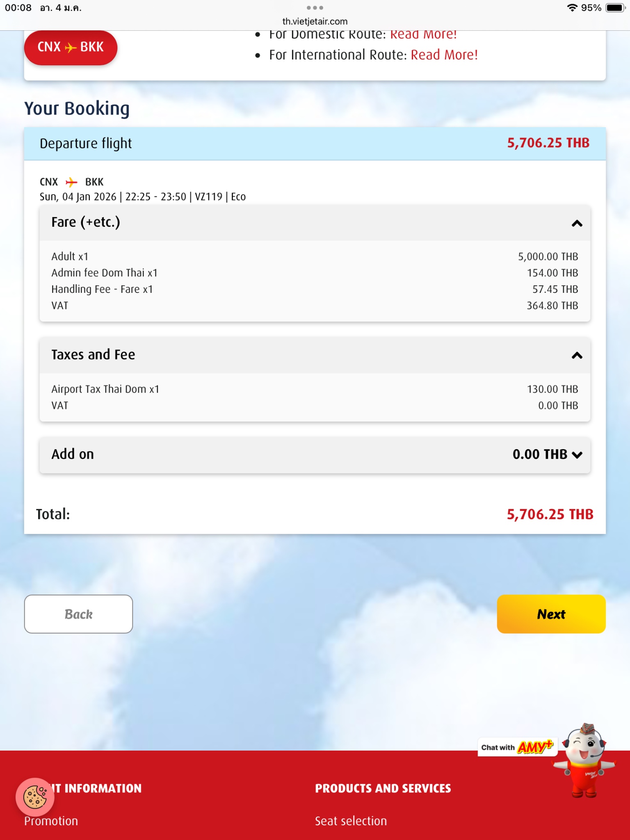Open the Promotion footer link
The height and width of the screenshot is (840, 630).
pos(51,821)
